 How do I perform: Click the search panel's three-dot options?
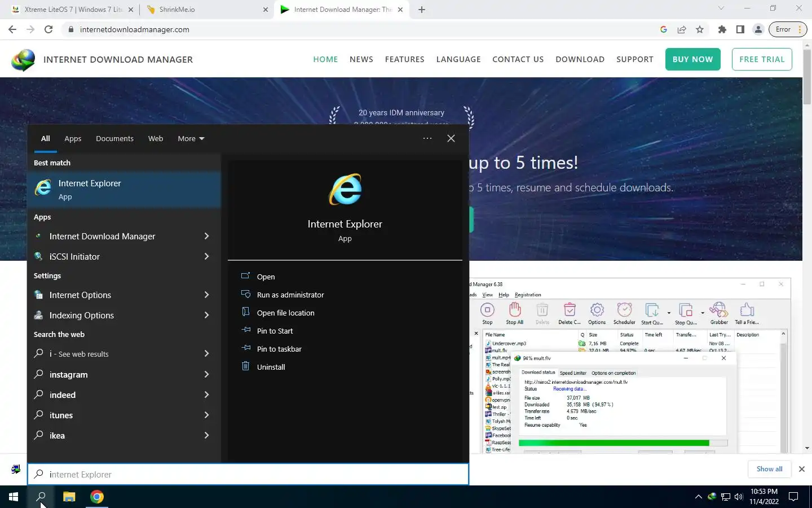click(427, 138)
